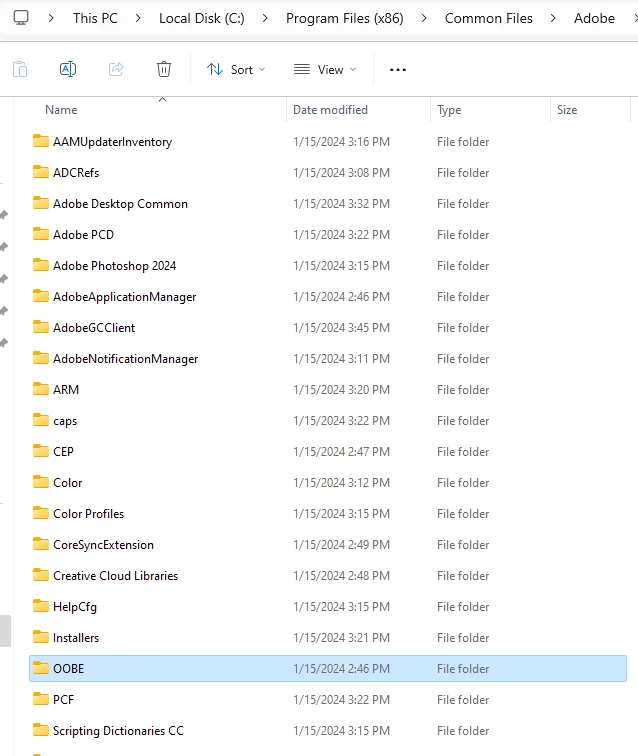Click the Delete trash icon

pyautogui.click(x=164, y=69)
